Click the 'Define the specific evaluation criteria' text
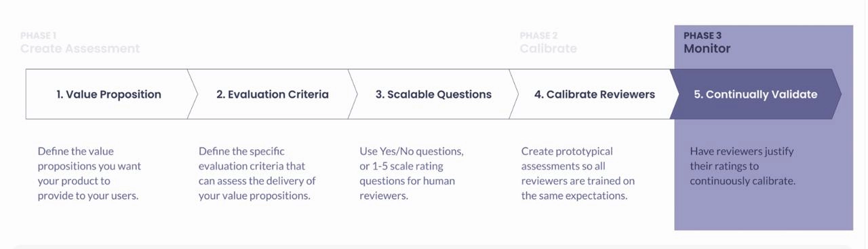 257,173
